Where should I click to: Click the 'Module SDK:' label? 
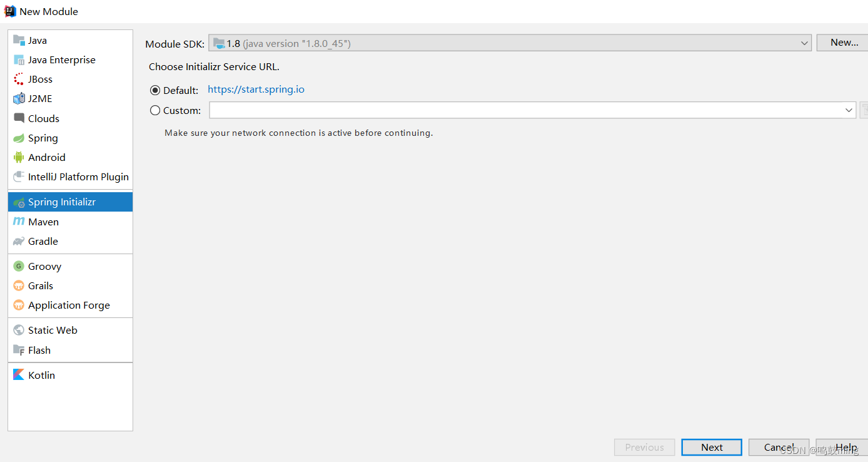point(174,44)
